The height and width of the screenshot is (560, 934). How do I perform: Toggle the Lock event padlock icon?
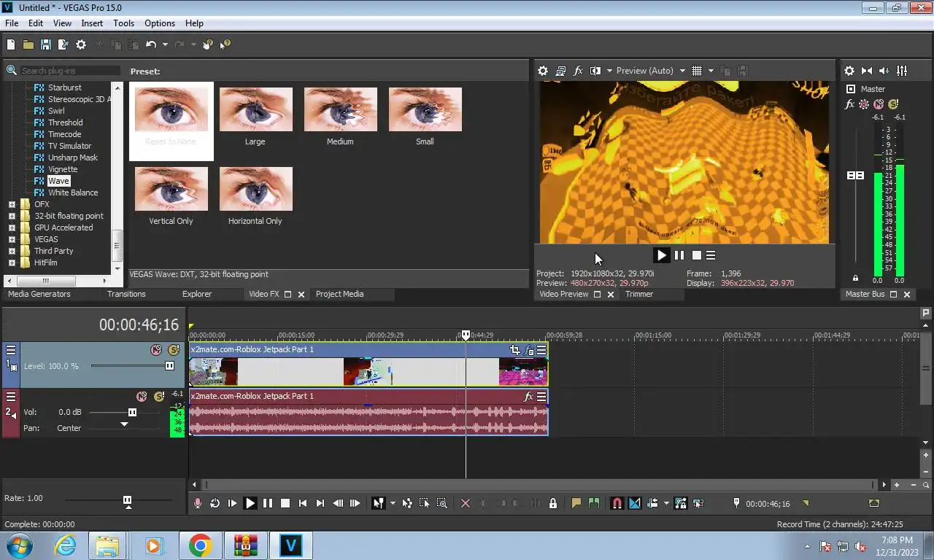point(553,503)
